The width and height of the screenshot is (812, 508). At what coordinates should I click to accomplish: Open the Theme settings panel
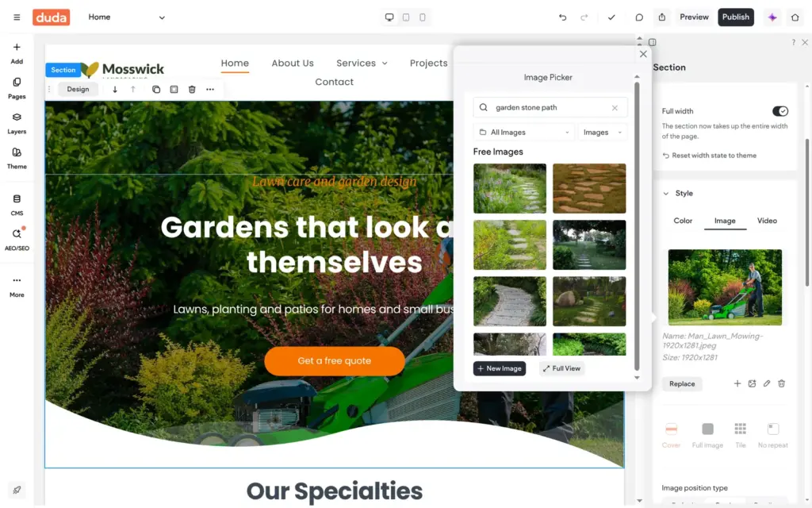pyautogui.click(x=17, y=159)
